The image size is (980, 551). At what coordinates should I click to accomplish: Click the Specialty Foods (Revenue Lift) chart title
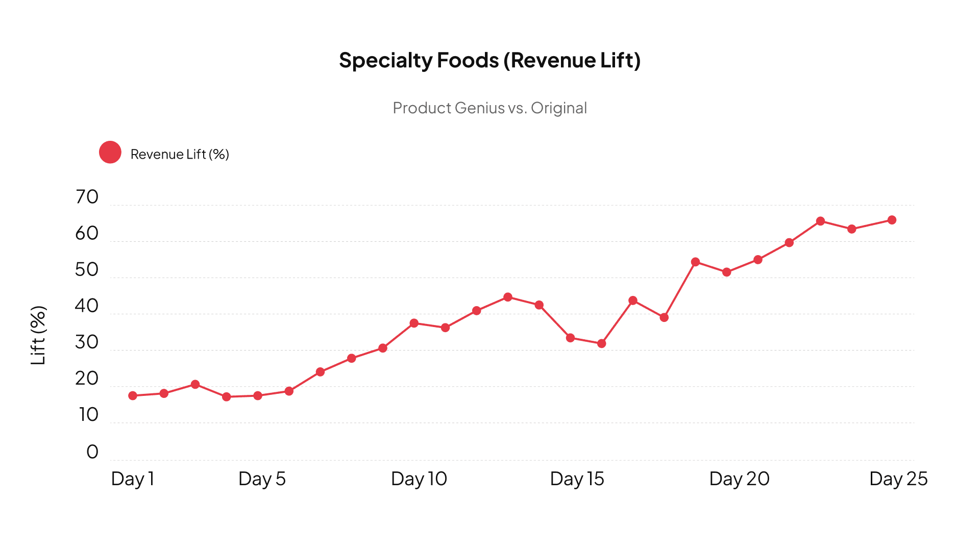point(489,60)
